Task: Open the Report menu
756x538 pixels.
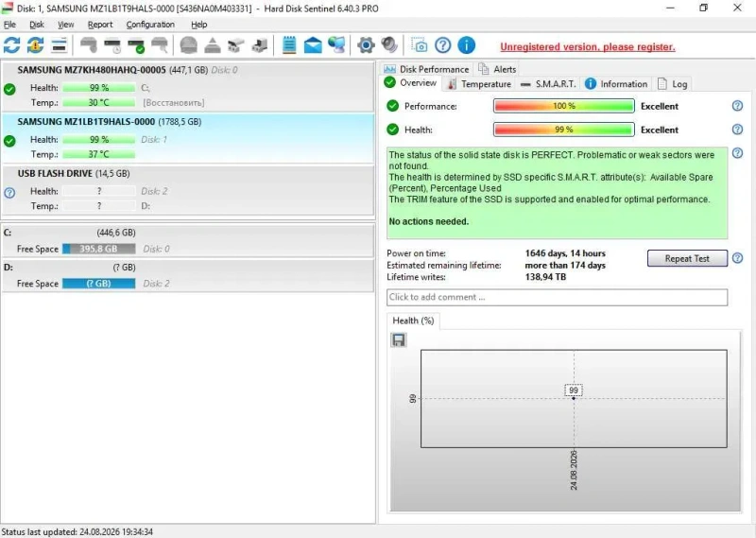Action: pyautogui.click(x=100, y=25)
